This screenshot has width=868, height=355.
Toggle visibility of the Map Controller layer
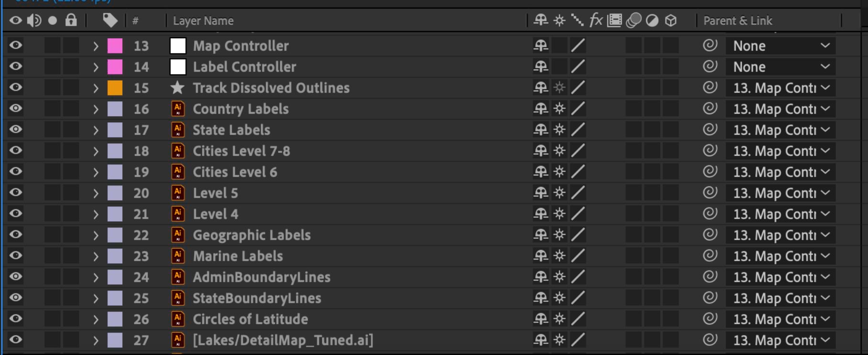click(x=15, y=45)
